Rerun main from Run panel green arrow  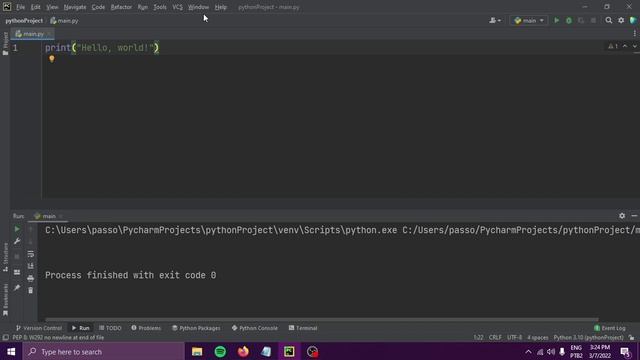click(17, 229)
